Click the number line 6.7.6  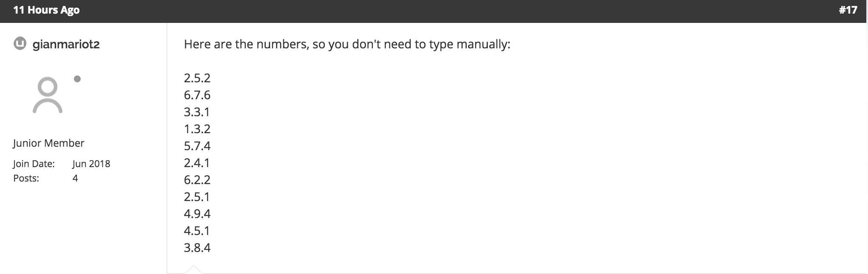tap(197, 95)
